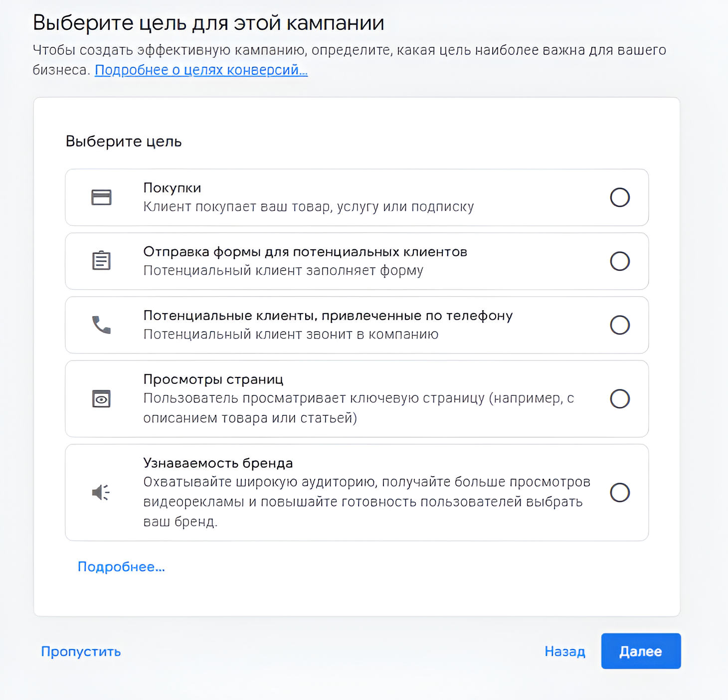Click the Пропустить link
The height and width of the screenshot is (700, 728).
(81, 652)
